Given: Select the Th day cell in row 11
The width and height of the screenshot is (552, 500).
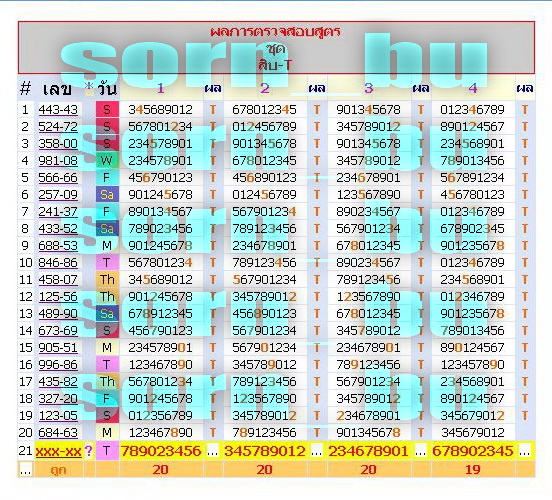Looking at the screenshot, I should 107,280.
